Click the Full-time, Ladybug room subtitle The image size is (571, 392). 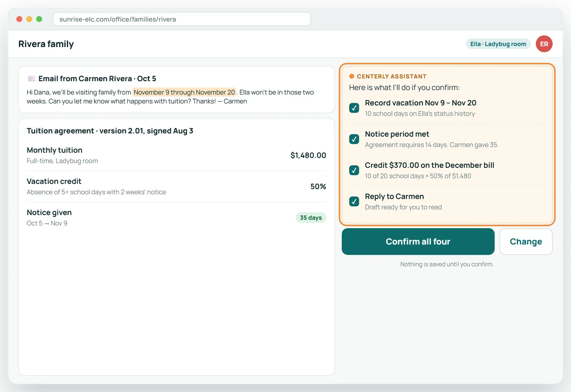point(62,161)
